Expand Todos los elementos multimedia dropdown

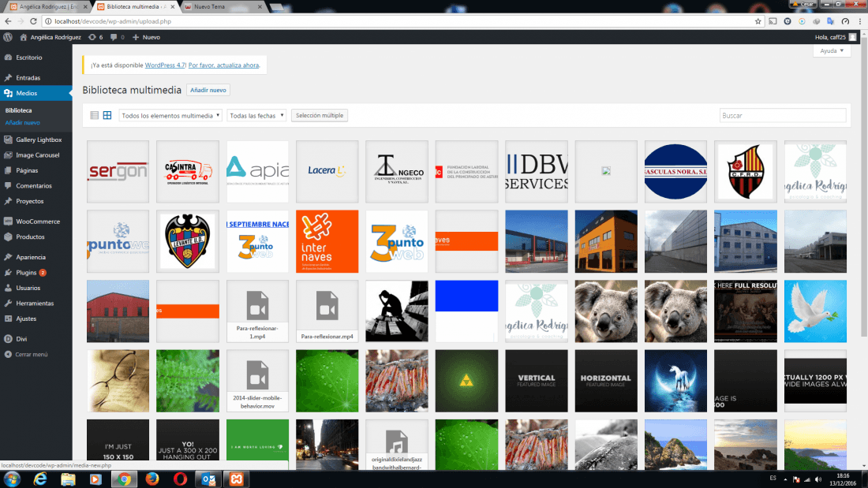[170, 116]
